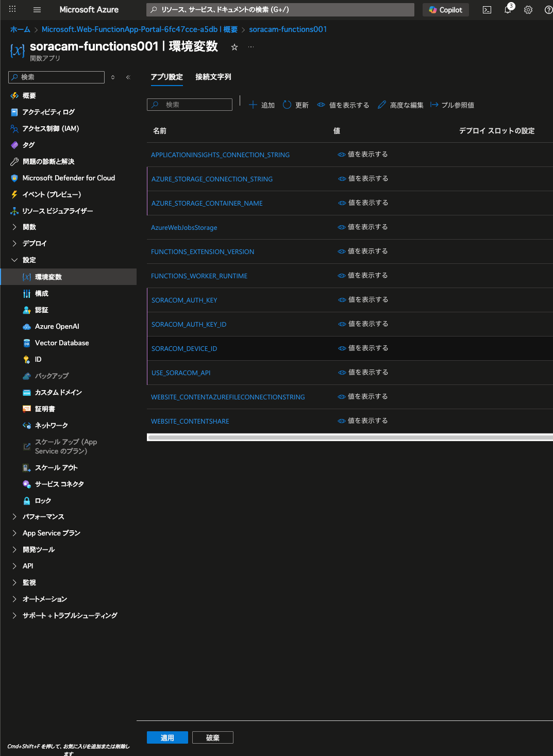Open the SORACOM_AUTH_KEY_ID setting link
The width and height of the screenshot is (553, 756).
[189, 325]
